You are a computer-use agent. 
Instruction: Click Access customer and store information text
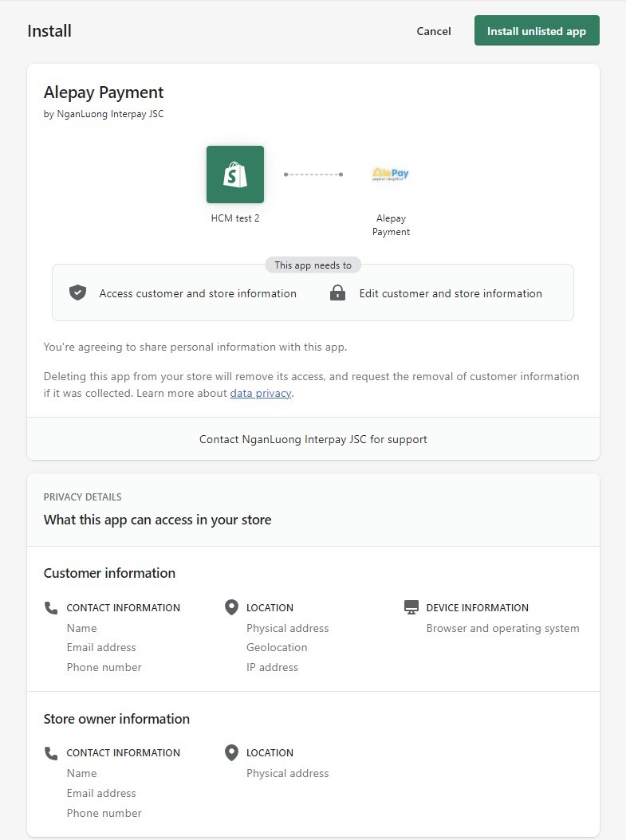tap(198, 293)
